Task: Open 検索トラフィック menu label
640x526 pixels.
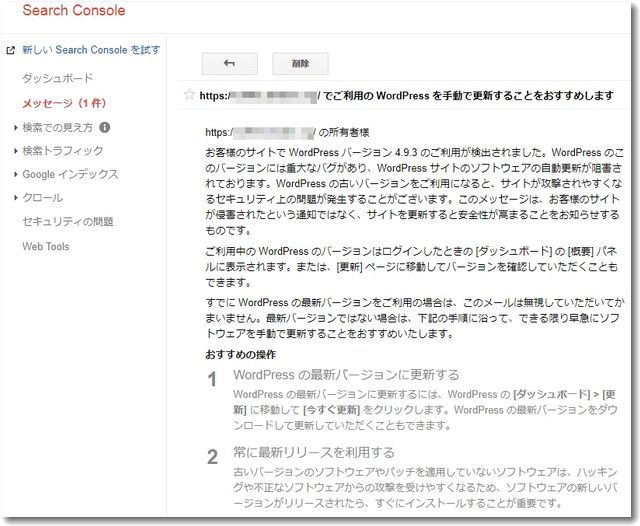Action: [62, 151]
